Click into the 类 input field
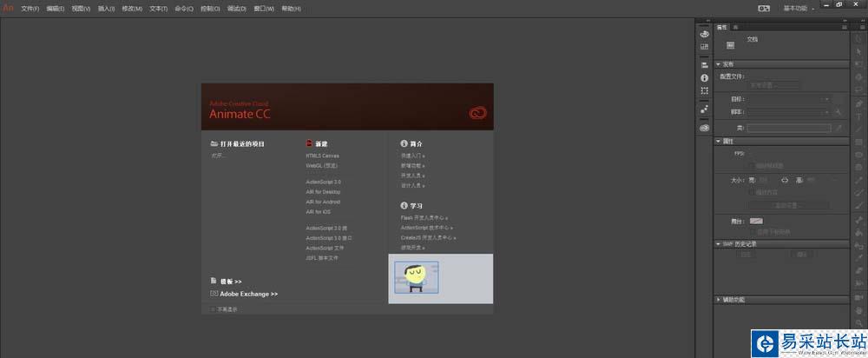This screenshot has width=868, height=358. (x=789, y=128)
